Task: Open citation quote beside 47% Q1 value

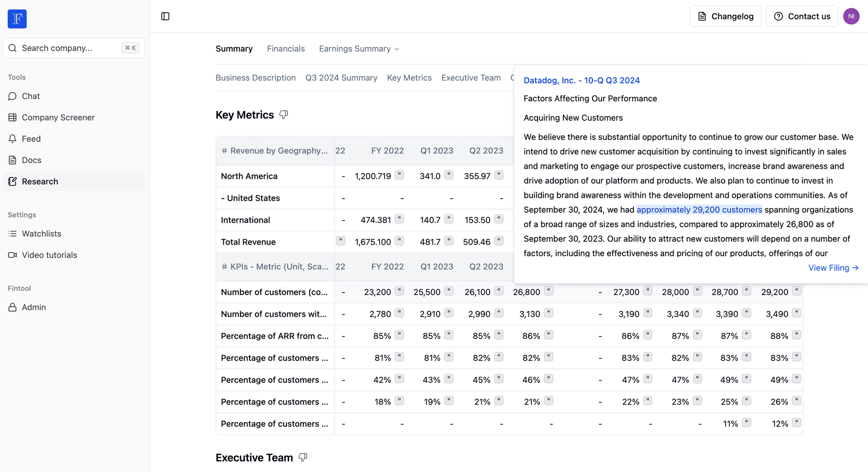Action: point(648,379)
